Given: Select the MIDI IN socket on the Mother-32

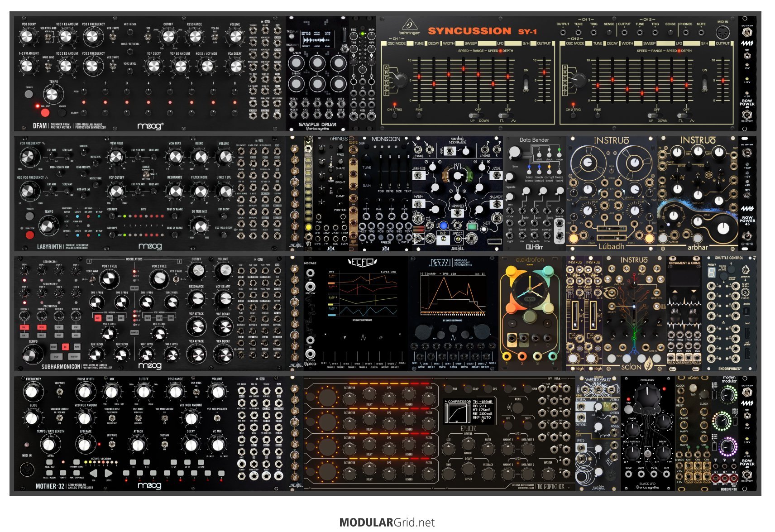Looking at the screenshot, I should (28, 470).
